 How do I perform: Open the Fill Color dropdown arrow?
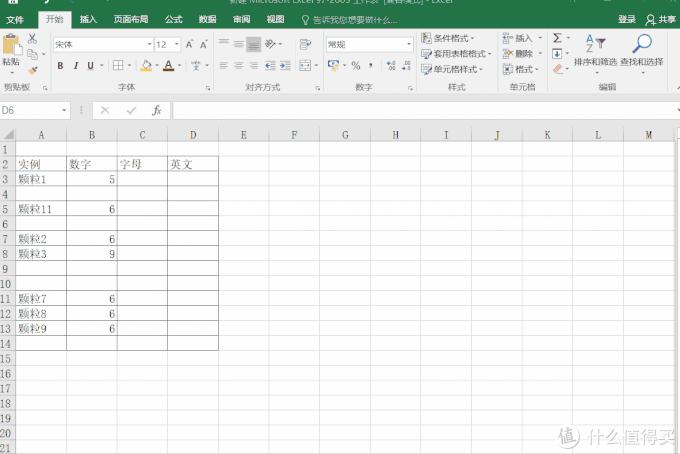(x=157, y=65)
